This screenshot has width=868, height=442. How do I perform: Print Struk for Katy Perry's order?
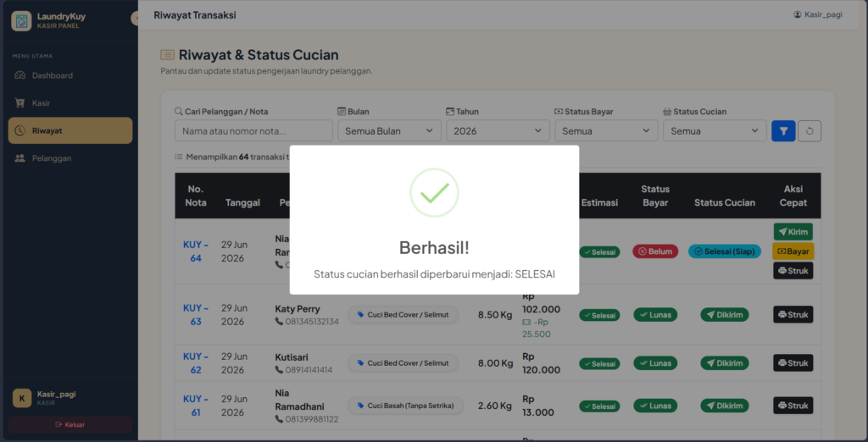pos(793,315)
